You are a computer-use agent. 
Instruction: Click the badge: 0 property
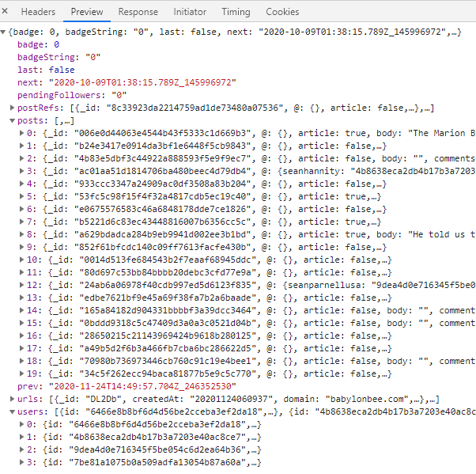(x=38, y=44)
